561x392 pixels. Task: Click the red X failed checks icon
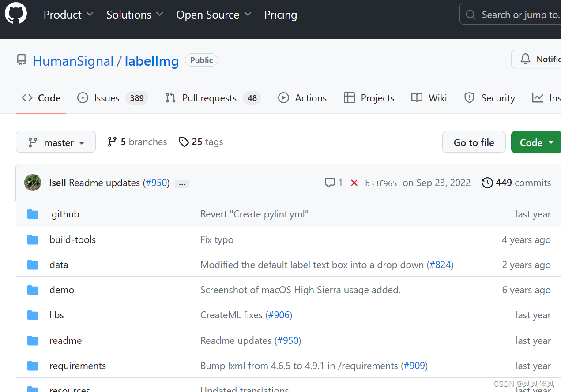coord(354,183)
